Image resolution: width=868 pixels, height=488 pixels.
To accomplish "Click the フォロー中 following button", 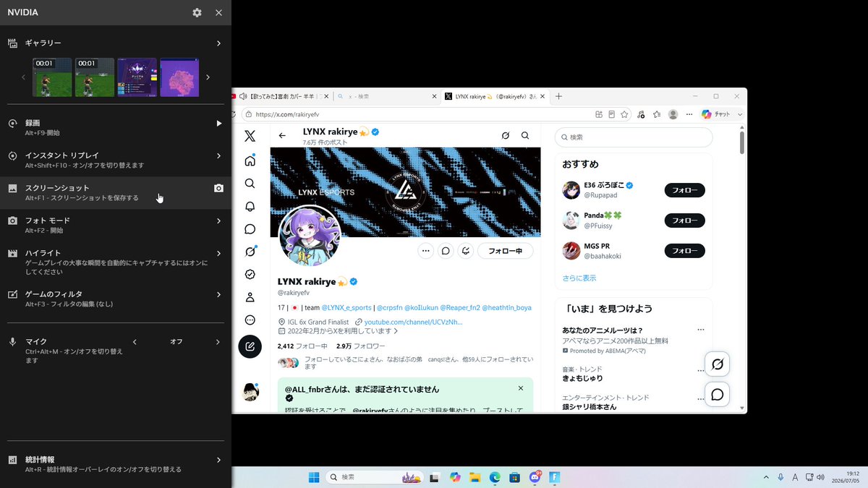I will coord(505,251).
